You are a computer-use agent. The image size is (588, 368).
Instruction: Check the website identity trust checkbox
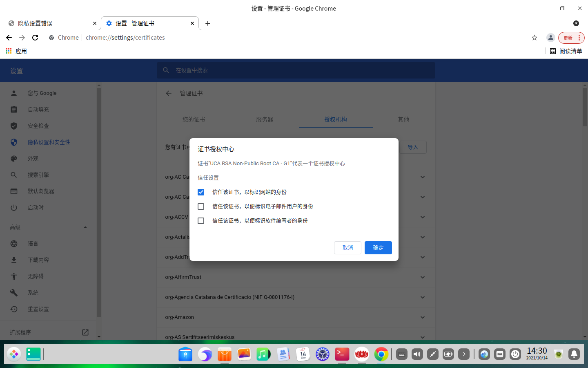coord(201,192)
